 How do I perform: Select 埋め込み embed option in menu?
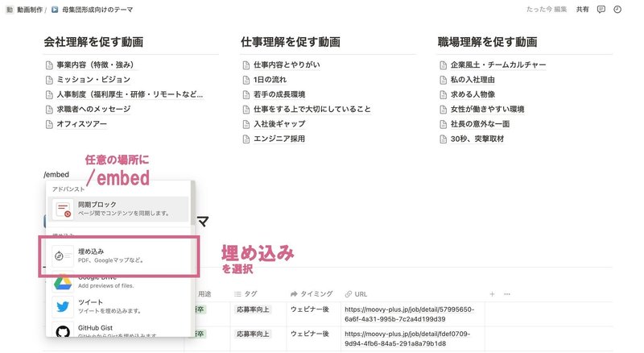coord(118,255)
